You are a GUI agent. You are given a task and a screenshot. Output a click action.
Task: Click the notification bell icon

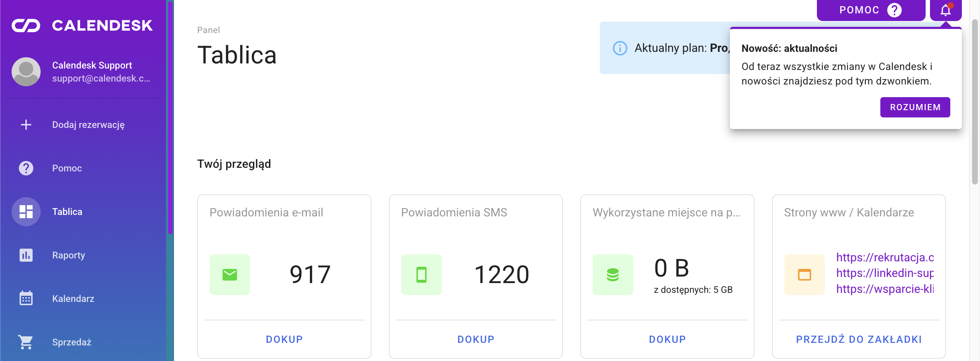point(945,10)
